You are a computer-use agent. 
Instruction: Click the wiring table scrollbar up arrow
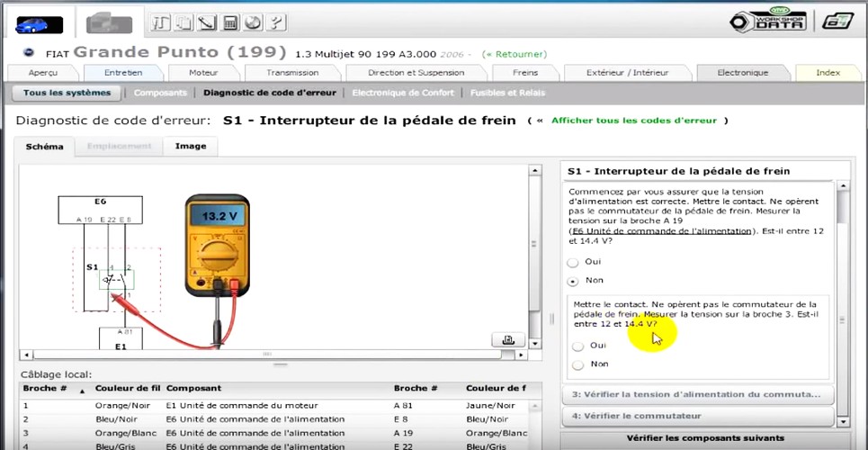pyautogui.click(x=535, y=406)
